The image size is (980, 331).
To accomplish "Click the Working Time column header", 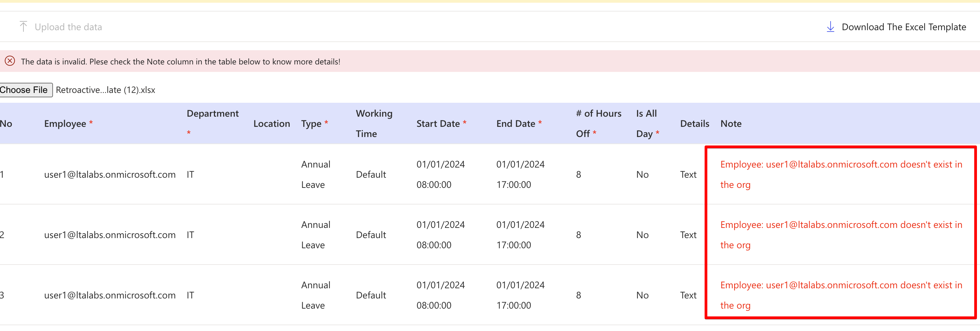I will pos(374,123).
